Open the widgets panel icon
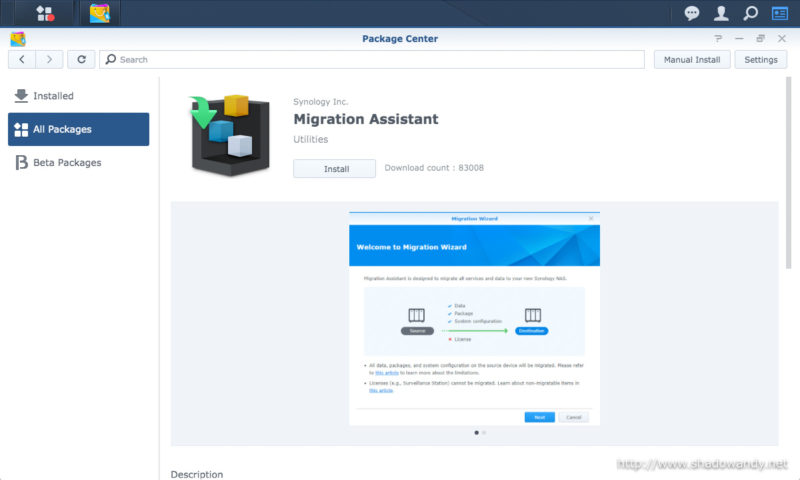The image size is (800, 480). click(x=780, y=13)
